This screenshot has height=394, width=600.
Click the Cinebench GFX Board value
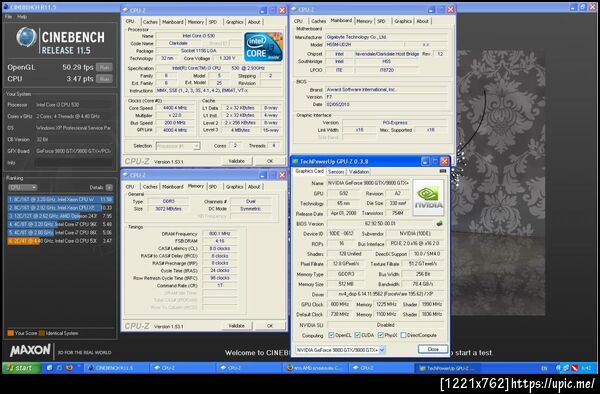[73, 151]
